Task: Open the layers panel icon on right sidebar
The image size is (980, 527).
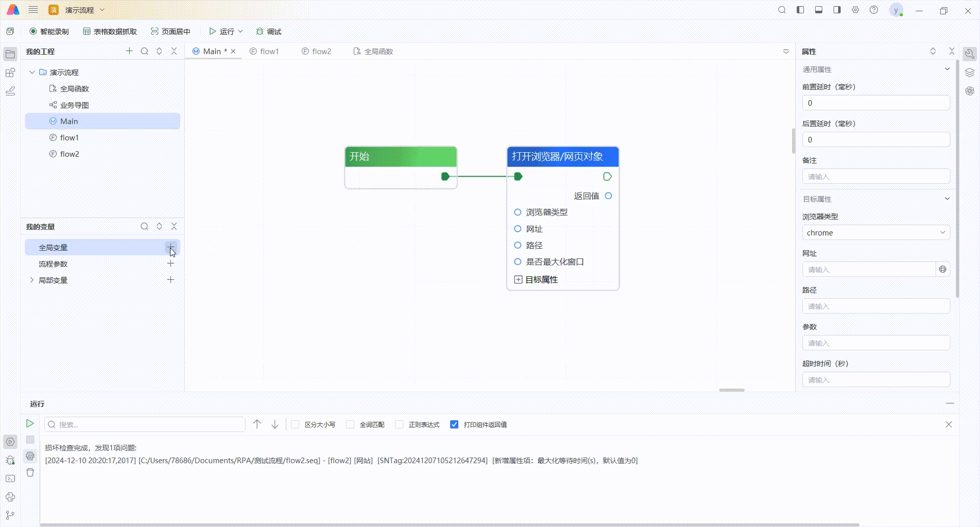Action: tap(970, 72)
